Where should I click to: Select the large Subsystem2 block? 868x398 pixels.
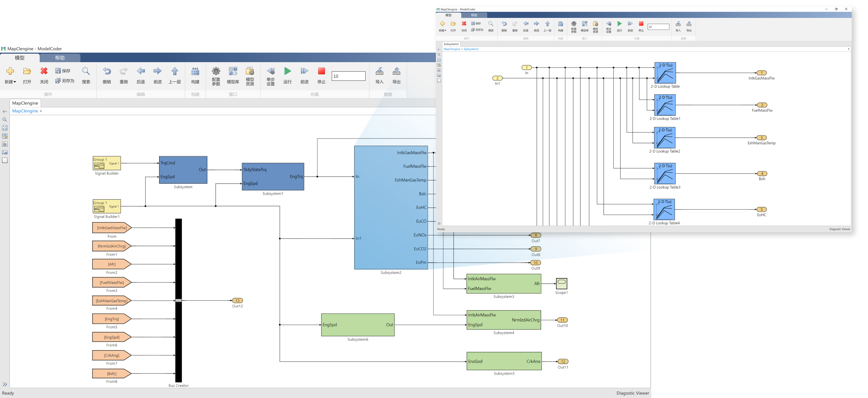point(391,207)
